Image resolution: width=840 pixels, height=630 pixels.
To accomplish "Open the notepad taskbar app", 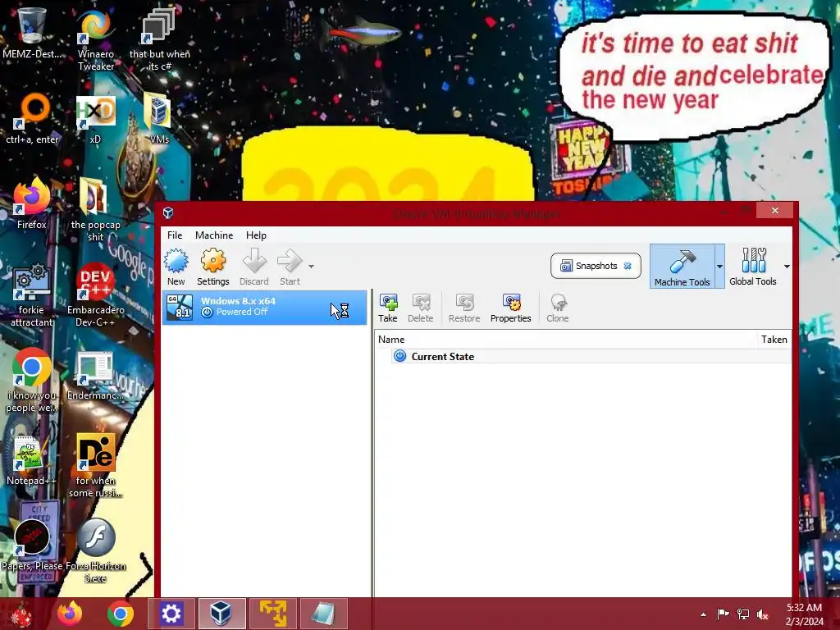I will [323, 614].
